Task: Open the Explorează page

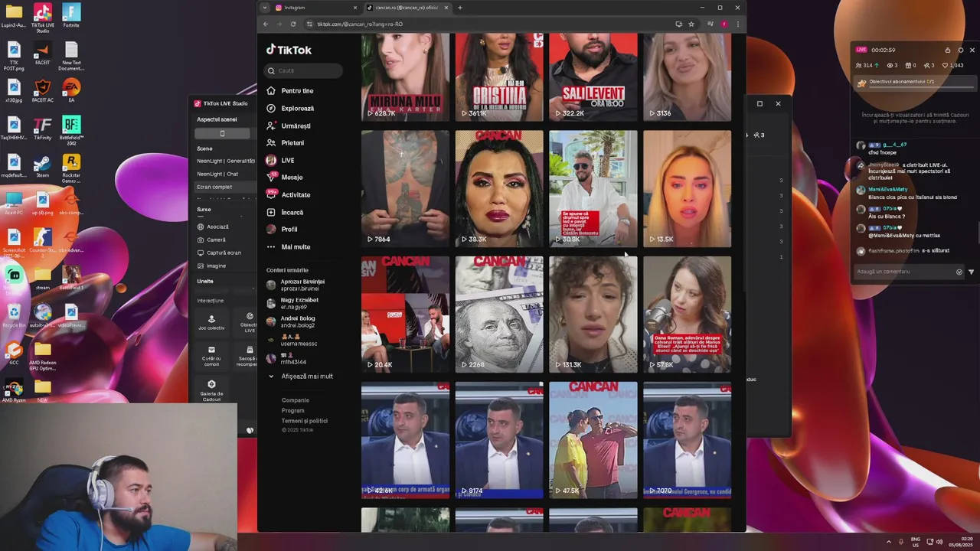Action: [290, 108]
